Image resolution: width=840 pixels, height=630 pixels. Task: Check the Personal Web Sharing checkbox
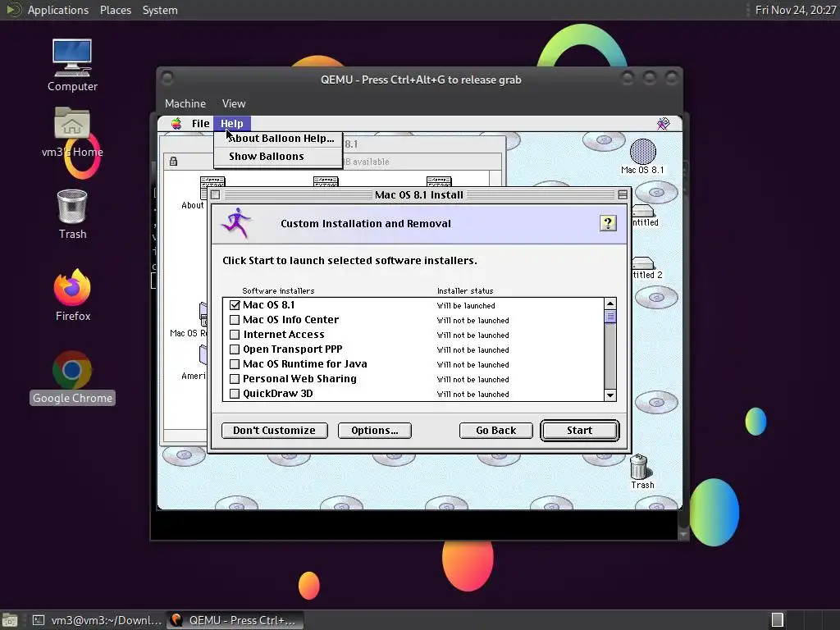pyautogui.click(x=235, y=379)
